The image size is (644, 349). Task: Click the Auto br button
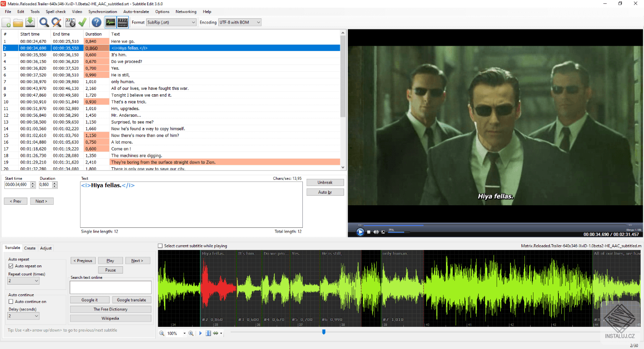(325, 192)
